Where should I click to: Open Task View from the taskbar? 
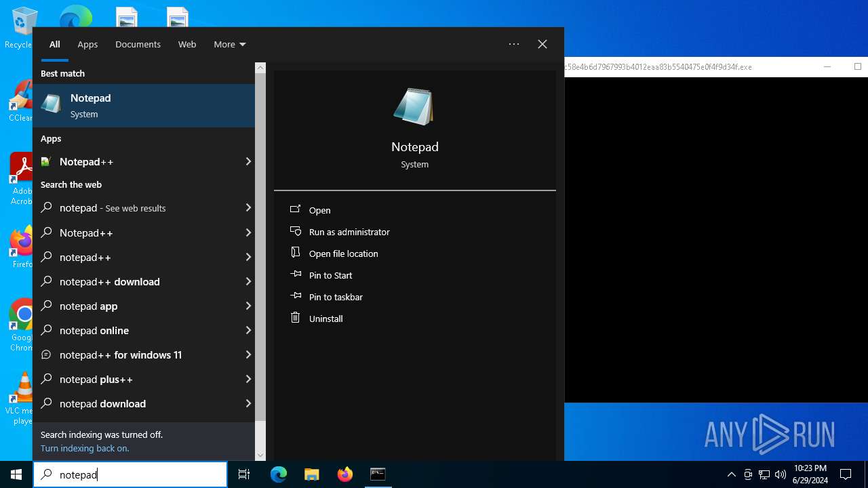(244, 474)
